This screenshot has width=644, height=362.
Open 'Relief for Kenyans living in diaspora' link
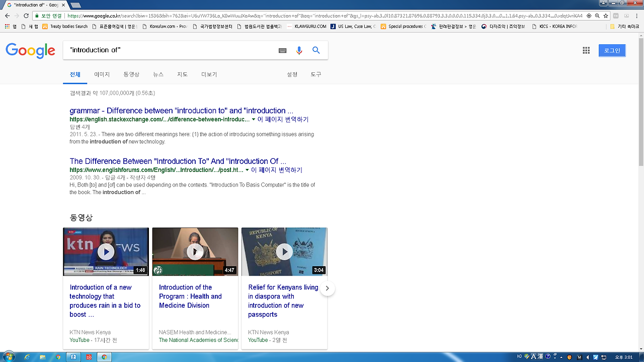click(283, 301)
